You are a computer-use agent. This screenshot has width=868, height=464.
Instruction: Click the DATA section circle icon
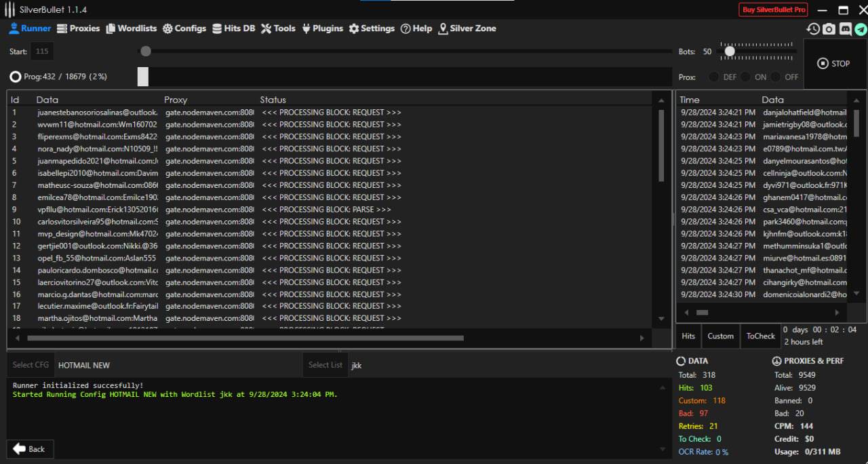[681, 361]
